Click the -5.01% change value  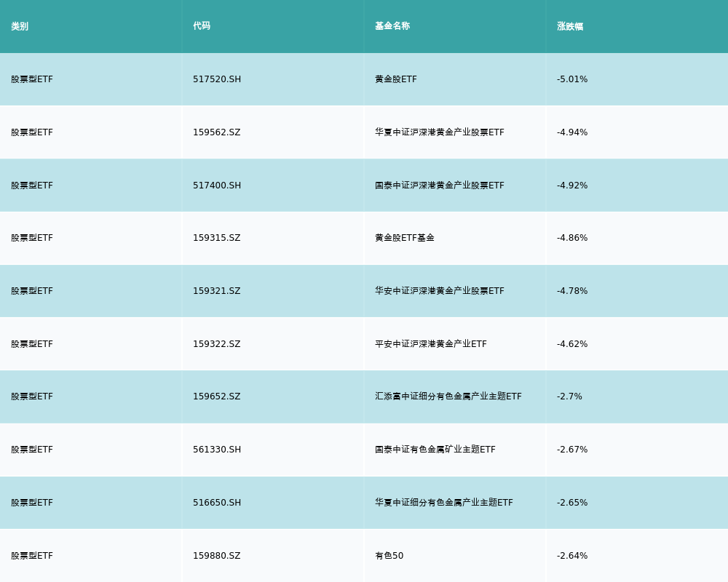[572, 79]
